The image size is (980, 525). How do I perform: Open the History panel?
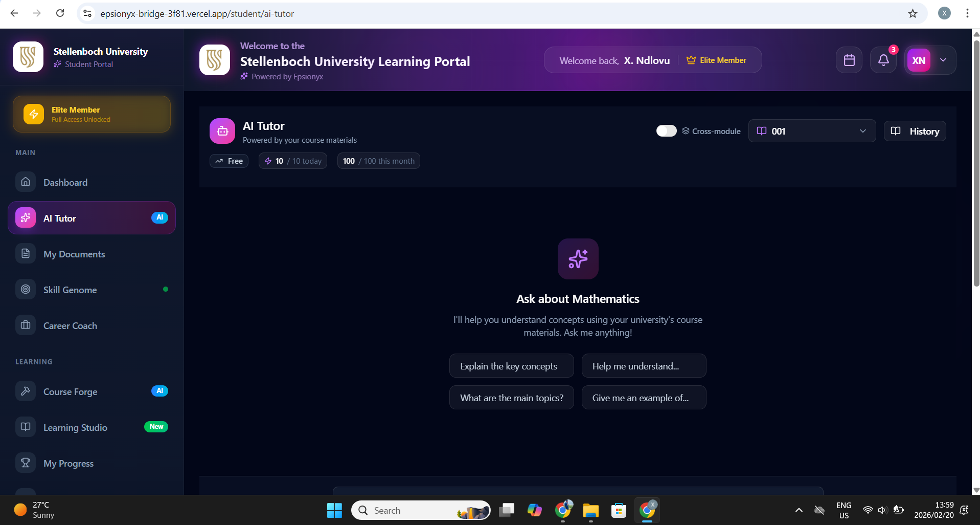click(x=915, y=131)
